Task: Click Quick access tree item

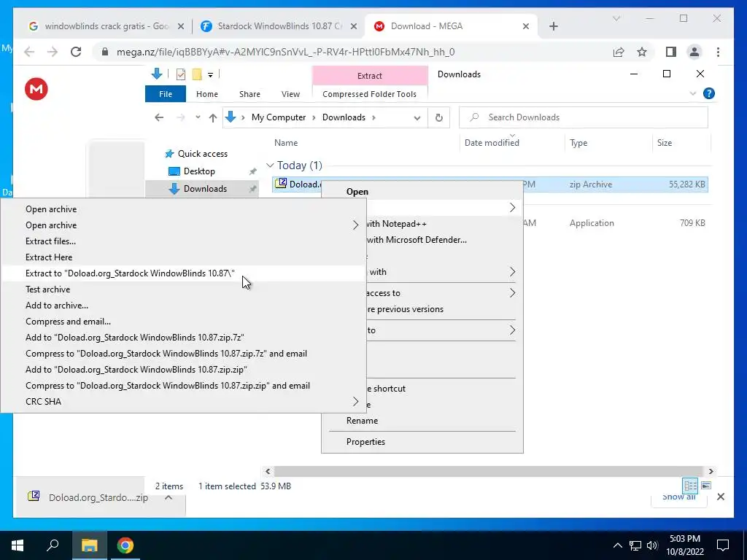Action: pos(203,154)
